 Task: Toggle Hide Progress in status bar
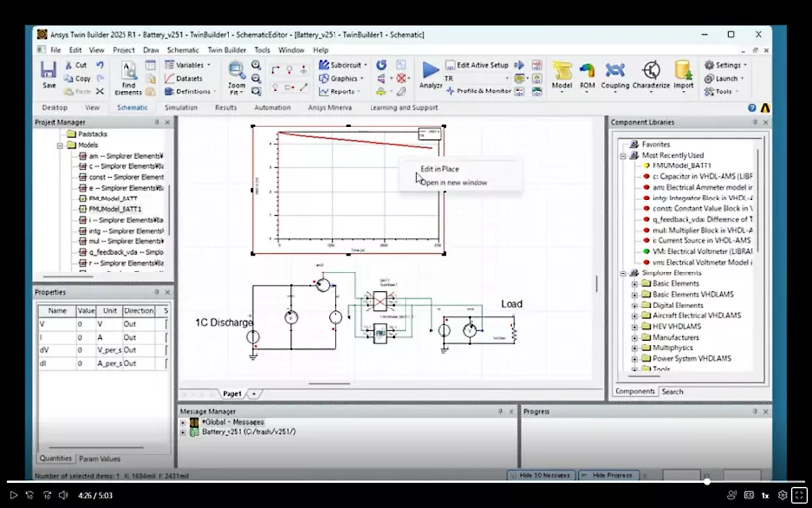coord(606,475)
